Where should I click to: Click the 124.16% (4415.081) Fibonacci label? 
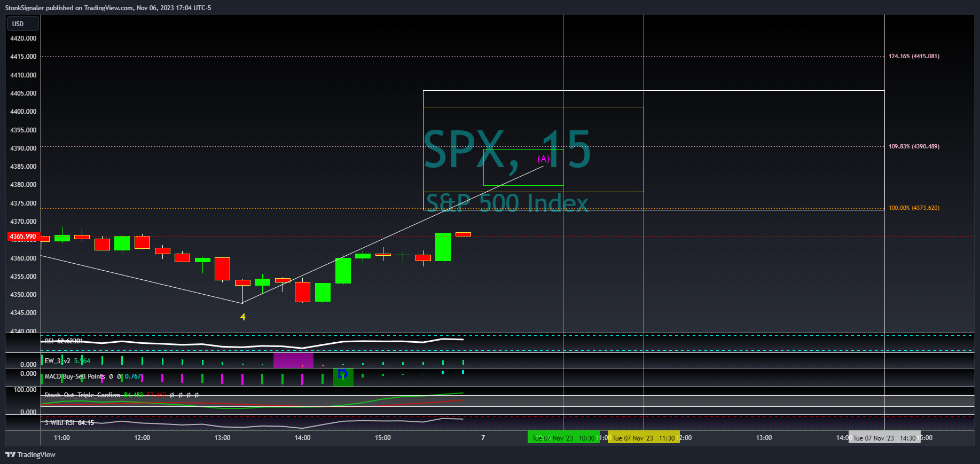pos(914,56)
